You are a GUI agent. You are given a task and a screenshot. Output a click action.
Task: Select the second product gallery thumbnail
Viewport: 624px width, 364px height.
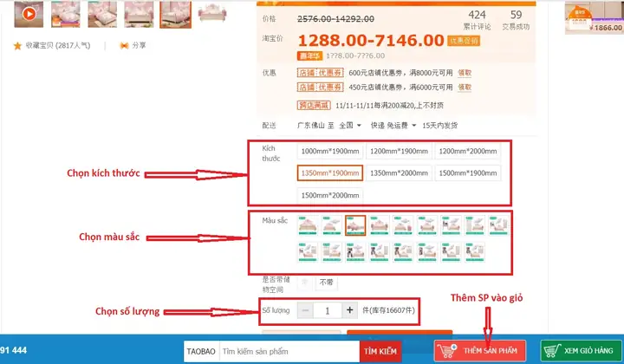pyautogui.click(x=66, y=15)
